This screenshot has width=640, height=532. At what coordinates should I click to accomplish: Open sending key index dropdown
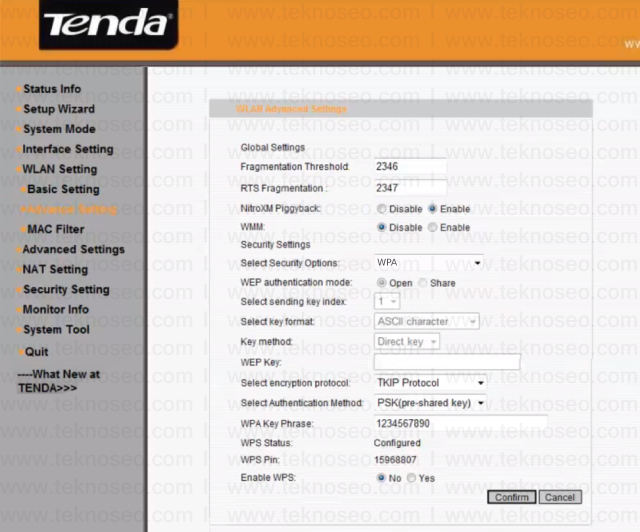click(x=387, y=301)
